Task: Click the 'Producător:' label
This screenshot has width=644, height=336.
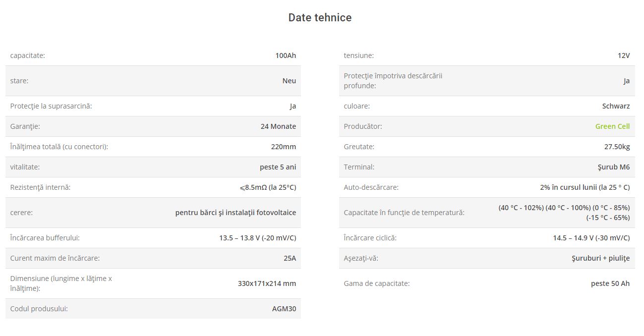Action: tap(363, 126)
